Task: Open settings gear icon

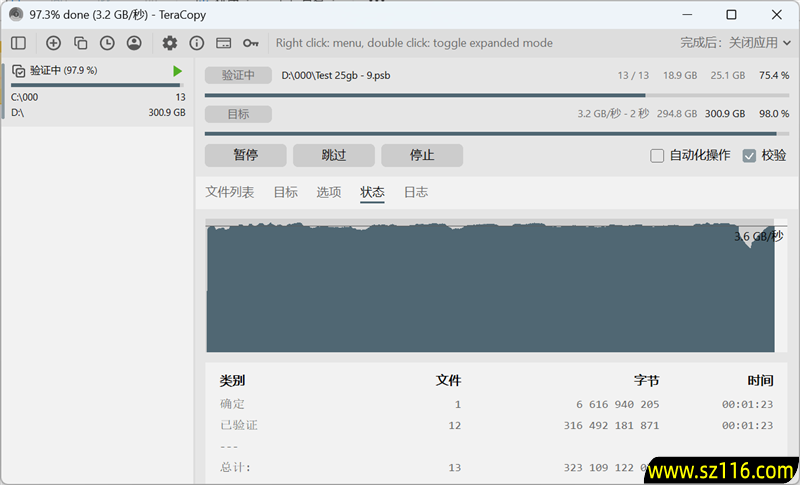Action: [x=169, y=43]
